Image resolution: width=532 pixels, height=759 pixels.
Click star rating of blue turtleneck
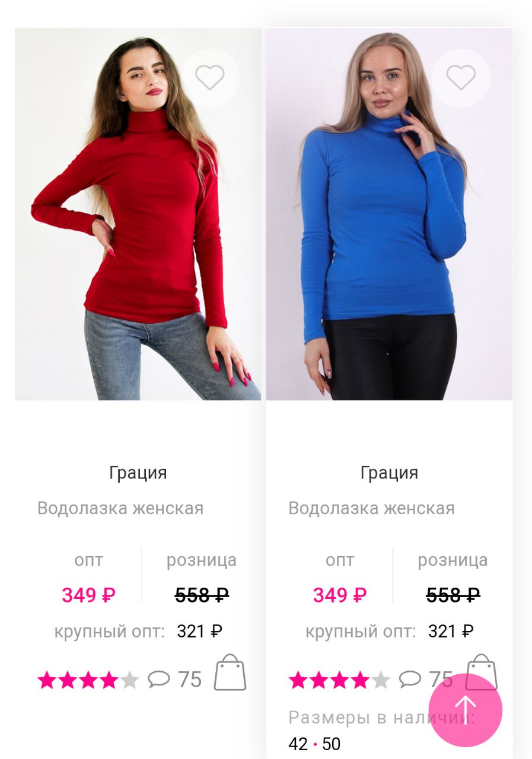(340, 680)
